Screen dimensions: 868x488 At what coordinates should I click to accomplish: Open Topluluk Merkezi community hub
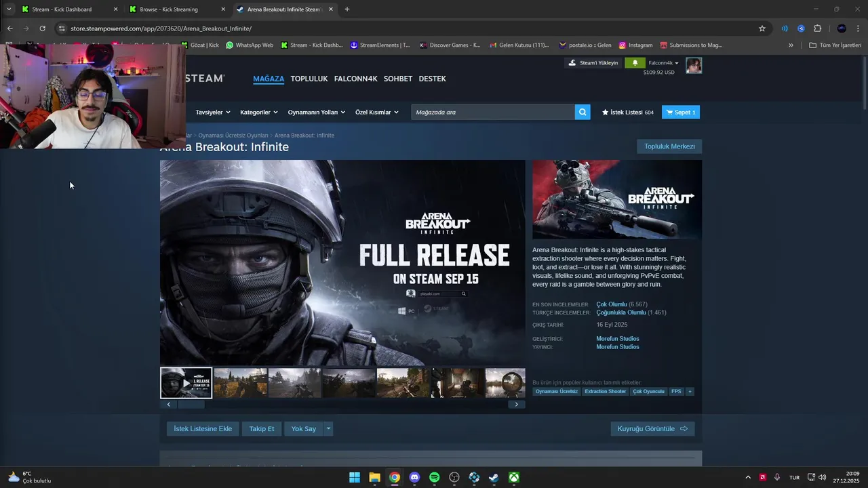click(x=669, y=146)
